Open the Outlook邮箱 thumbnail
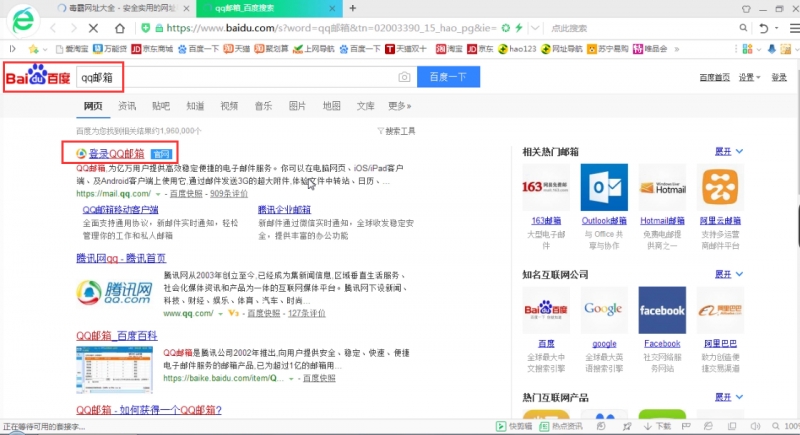Image resolution: width=800 pixels, height=435 pixels. [604, 187]
